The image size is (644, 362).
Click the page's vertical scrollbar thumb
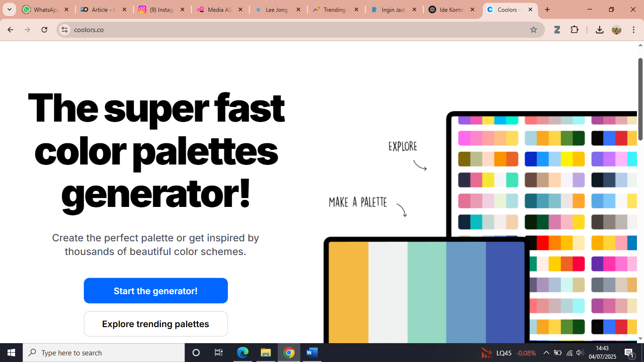pos(641,99)
